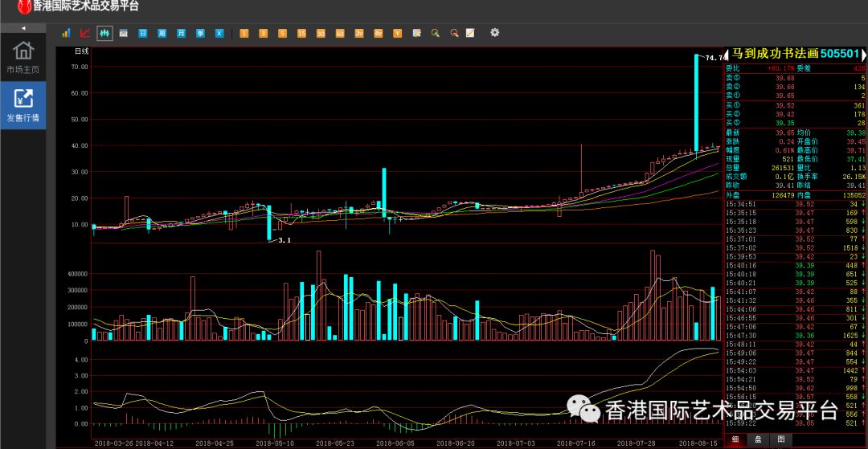
Task: Zoom in with the green magnifier icon
Action: (x=436, y=33)
